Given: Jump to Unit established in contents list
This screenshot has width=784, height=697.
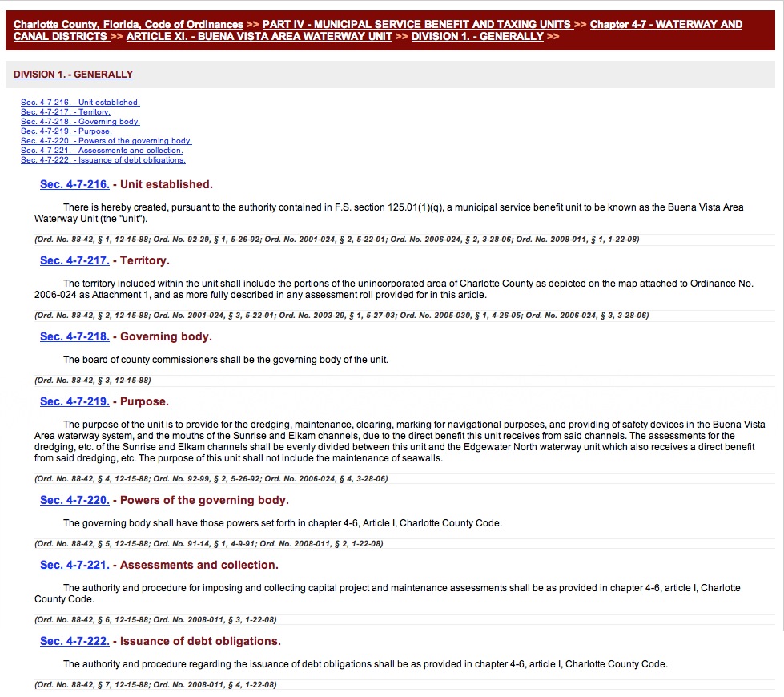Looking at the screenshot, I should 80,103.
